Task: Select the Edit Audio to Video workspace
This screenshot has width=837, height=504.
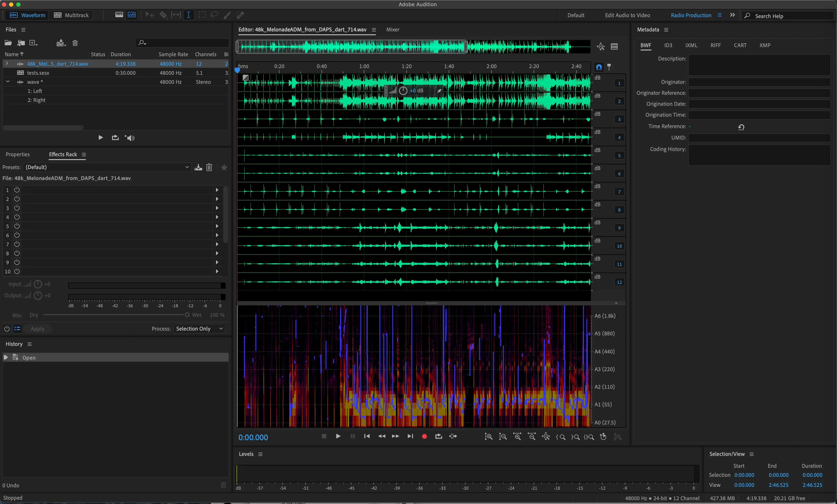Action: click(x=627, y=15)
